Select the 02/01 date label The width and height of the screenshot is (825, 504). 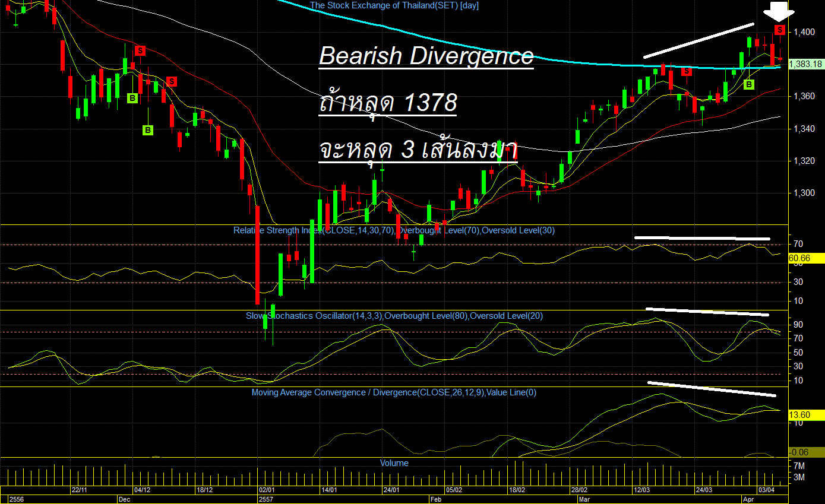pyautogui.click(x=267, y=490)
